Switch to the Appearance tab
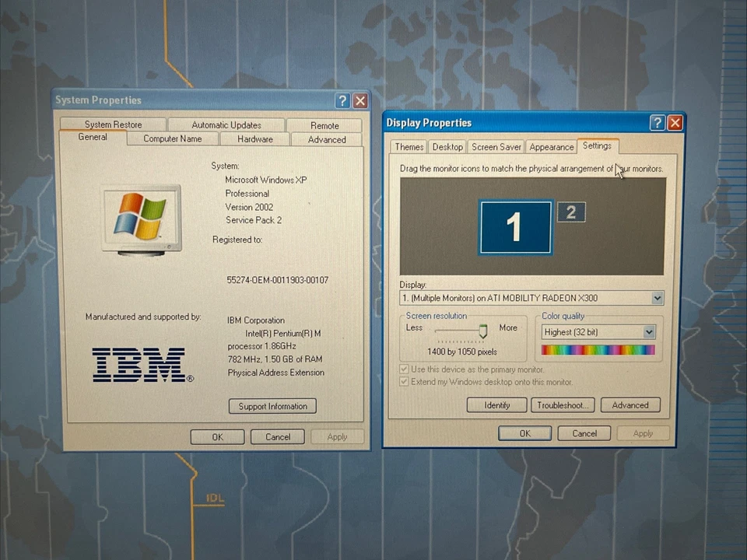This screenshot has width=747, height=560. [x=551, y=146]
